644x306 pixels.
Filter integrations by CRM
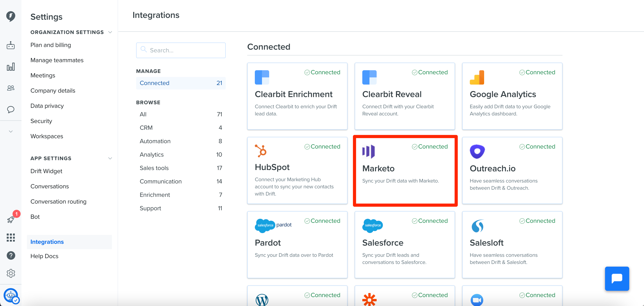181,128
